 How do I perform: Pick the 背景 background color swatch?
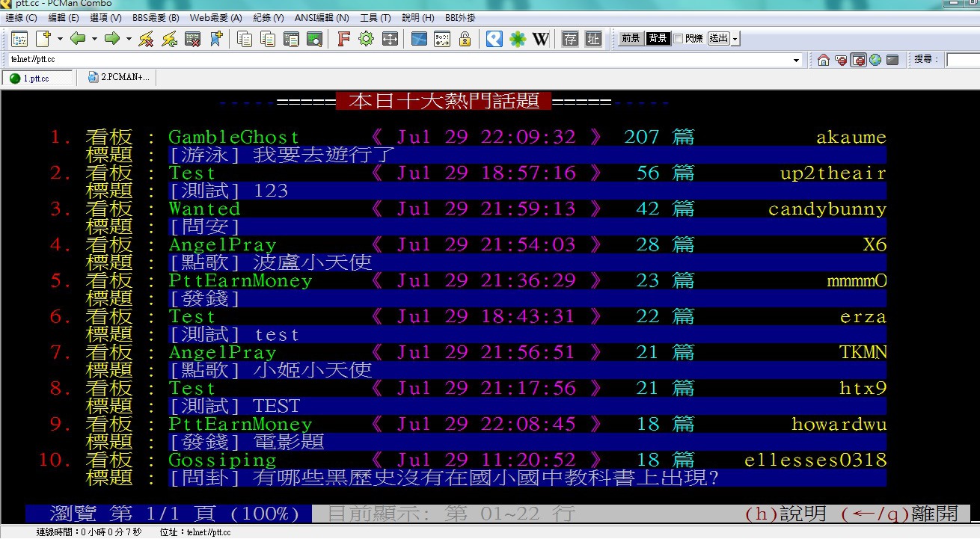[x=658, y=39]
